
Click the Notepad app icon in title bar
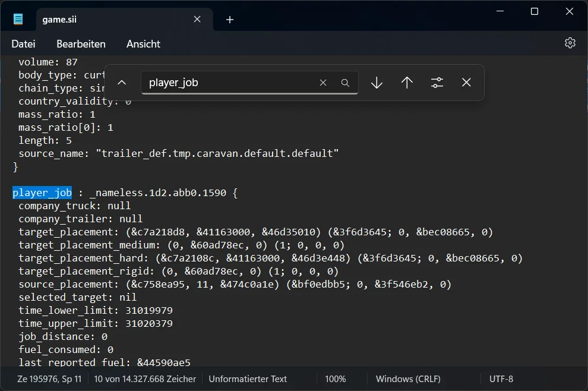(18, 19)
